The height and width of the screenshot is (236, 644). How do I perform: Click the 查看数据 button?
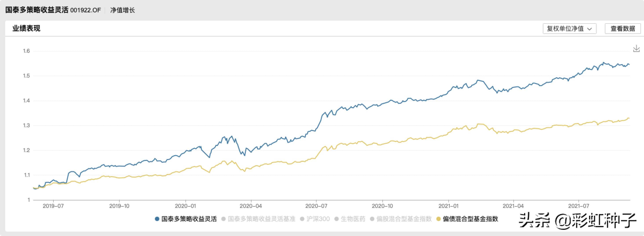point(622,29)
